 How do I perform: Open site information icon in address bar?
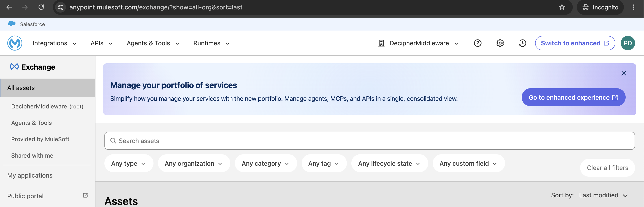[x=61, y=7]
